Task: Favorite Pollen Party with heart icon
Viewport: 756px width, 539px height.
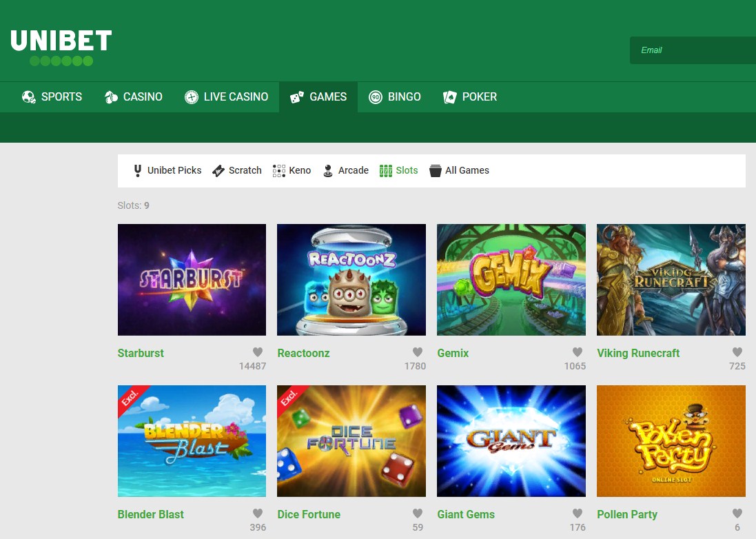Action: (x=737, y=513)
